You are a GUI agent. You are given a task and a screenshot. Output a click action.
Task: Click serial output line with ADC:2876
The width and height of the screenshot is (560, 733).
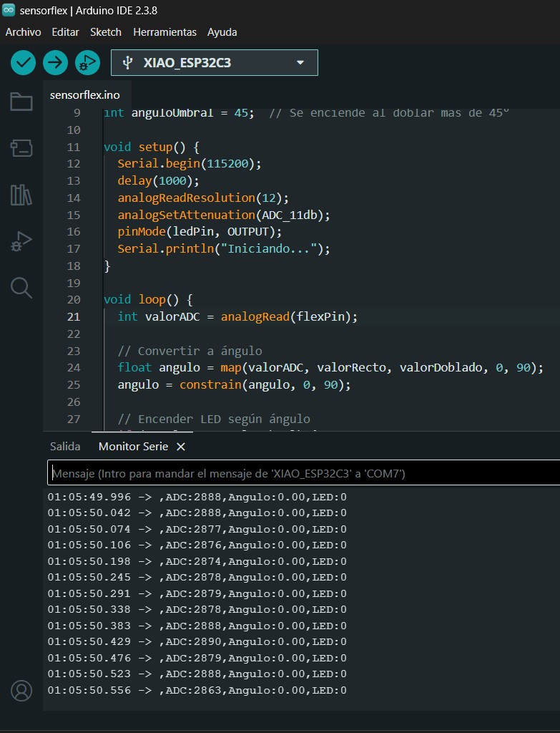coord(197,545)
